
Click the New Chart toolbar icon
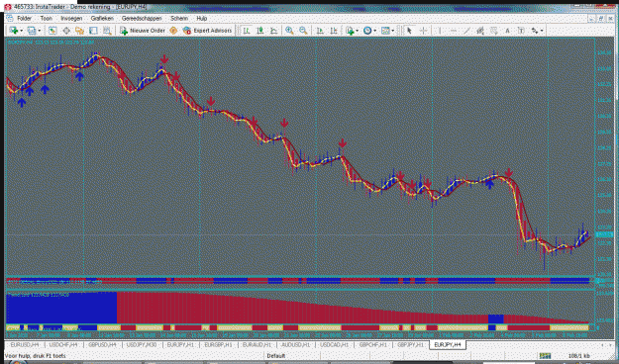14,31
